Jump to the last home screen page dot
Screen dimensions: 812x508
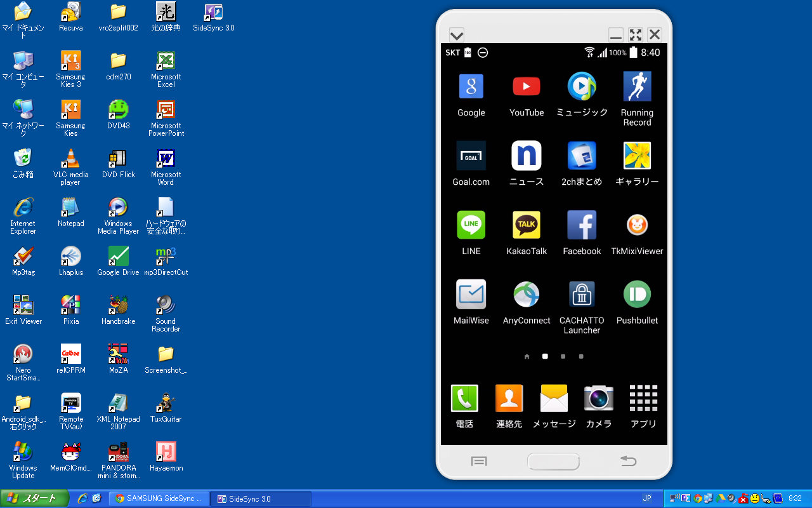[581, 357]
